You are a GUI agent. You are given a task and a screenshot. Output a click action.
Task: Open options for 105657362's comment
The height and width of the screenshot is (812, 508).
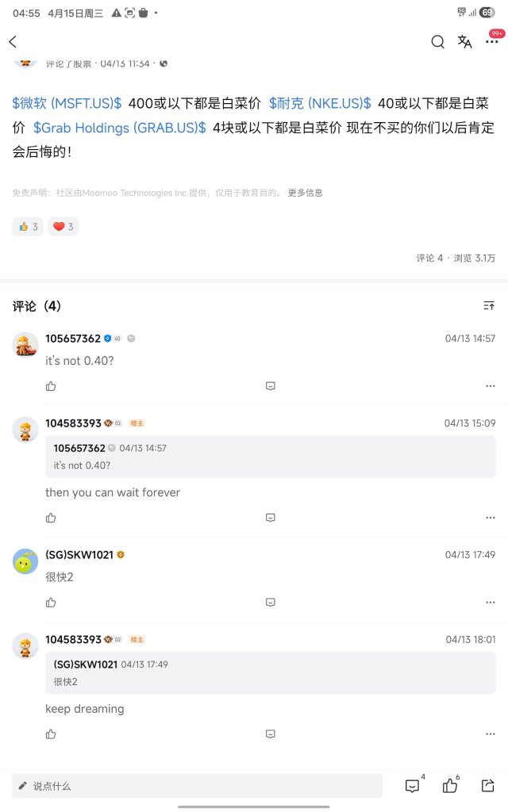[x=491, y=386]
